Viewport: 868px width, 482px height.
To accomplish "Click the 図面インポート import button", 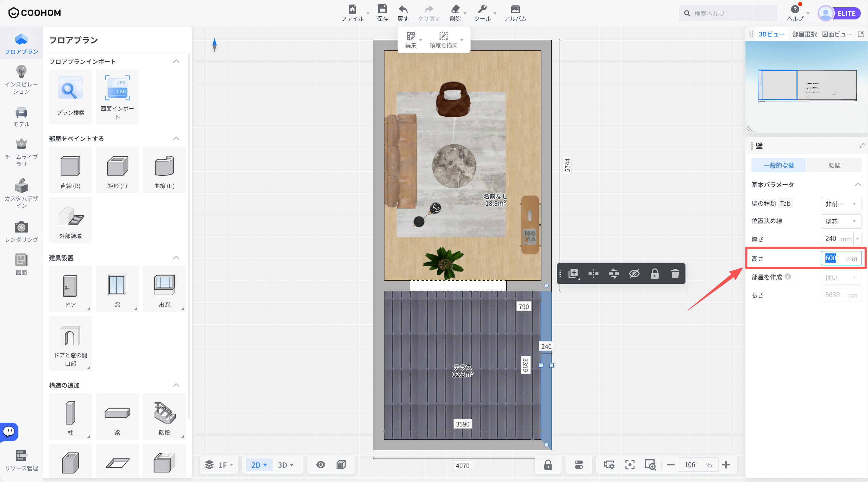I will 117,97.
